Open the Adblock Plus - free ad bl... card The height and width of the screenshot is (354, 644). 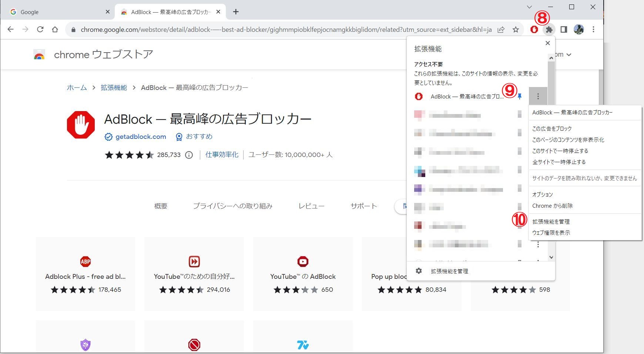[85, 274]
